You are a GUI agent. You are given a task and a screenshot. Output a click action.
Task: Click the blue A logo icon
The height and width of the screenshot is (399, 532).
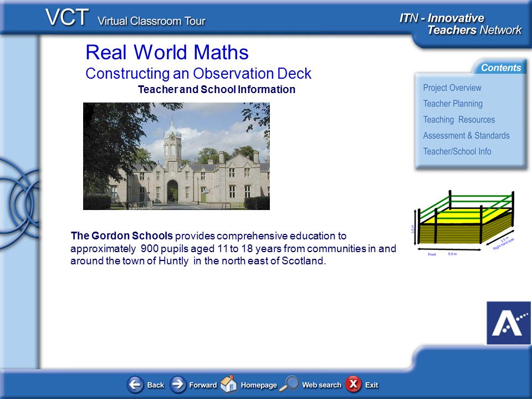click(x=509, y=323)
